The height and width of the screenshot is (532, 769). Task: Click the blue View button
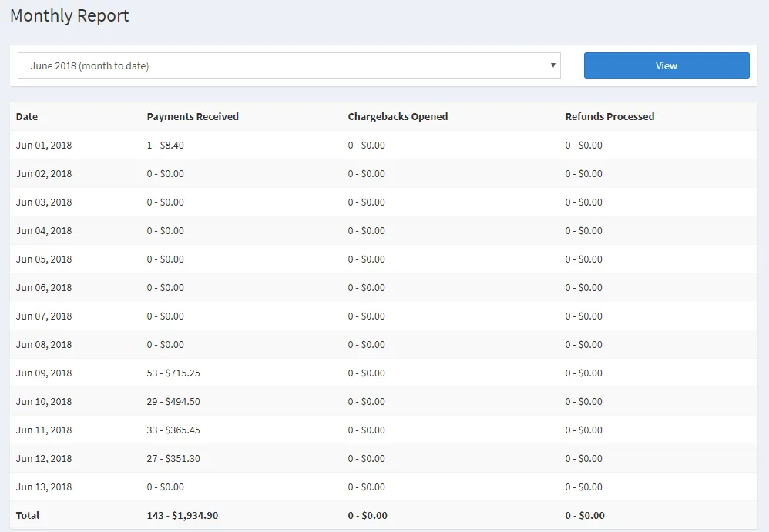click(x=667, y=65)
